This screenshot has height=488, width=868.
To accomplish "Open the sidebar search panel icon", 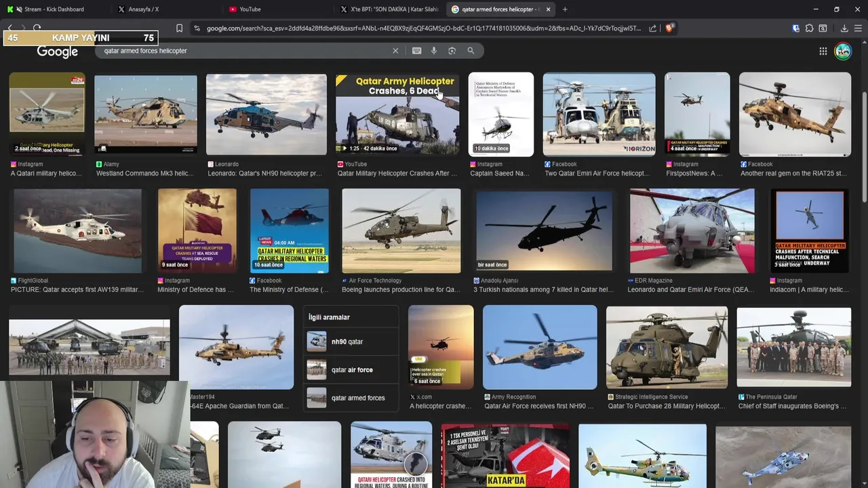I will coord(823,28).
